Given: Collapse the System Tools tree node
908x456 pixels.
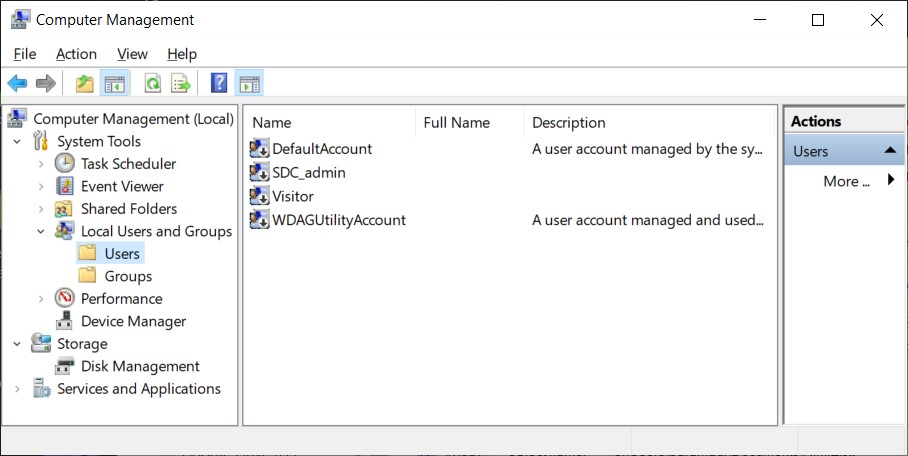Looking at the screenshot, I should 17,141.
